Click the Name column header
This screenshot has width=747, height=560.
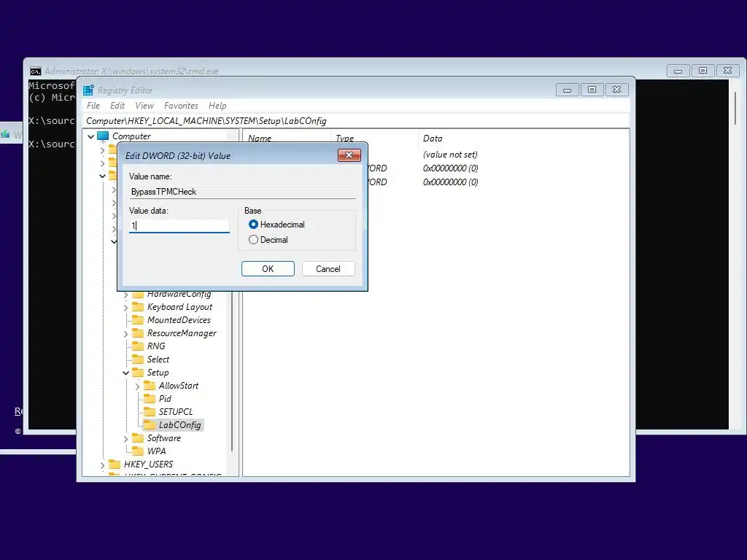coord(260,138)
